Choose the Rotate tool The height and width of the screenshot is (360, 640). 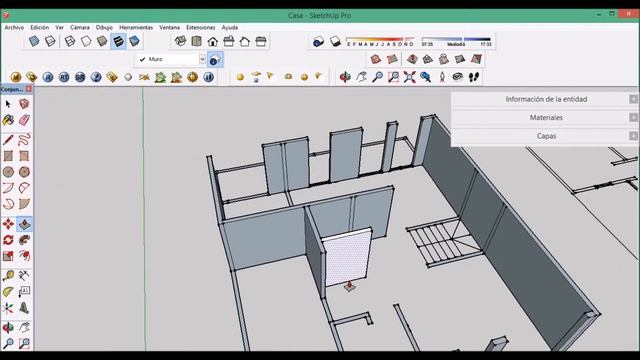coord(8,240)
